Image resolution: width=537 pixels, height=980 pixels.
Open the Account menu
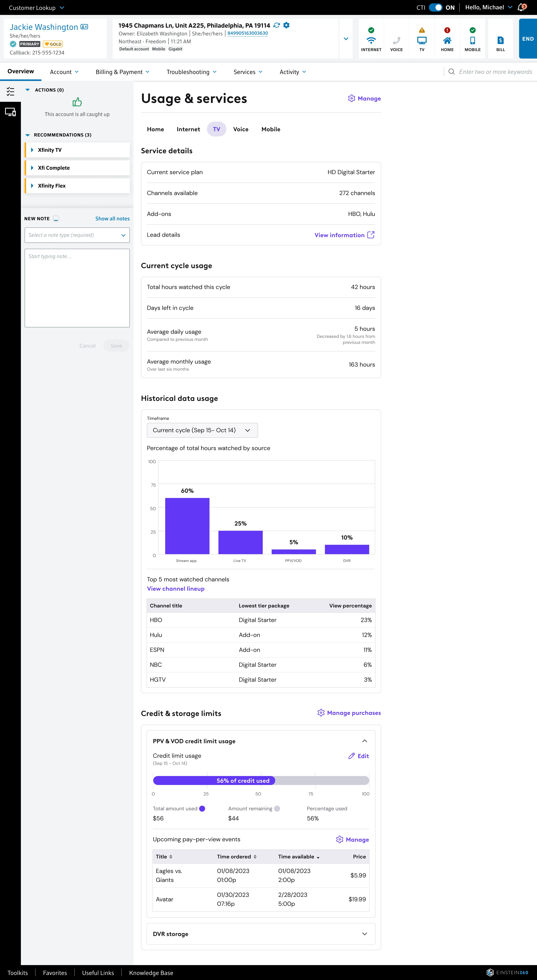tap(64, 72)
